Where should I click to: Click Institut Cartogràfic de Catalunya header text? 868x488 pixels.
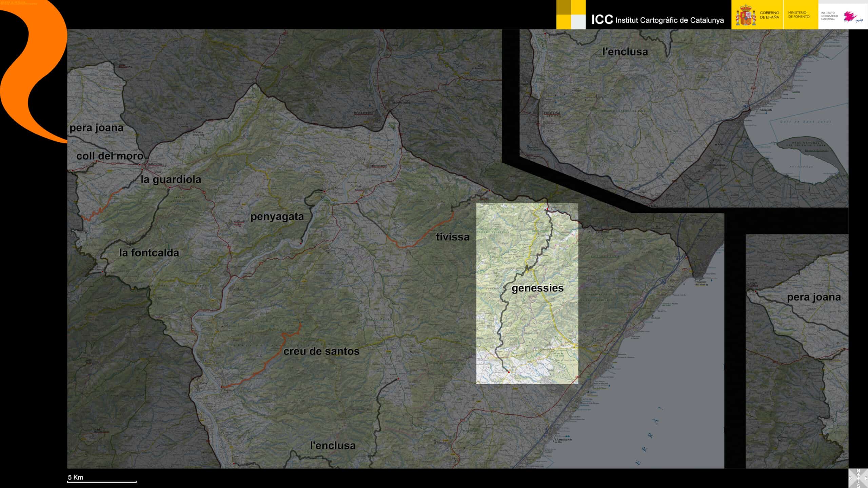[x=669, y=20]
